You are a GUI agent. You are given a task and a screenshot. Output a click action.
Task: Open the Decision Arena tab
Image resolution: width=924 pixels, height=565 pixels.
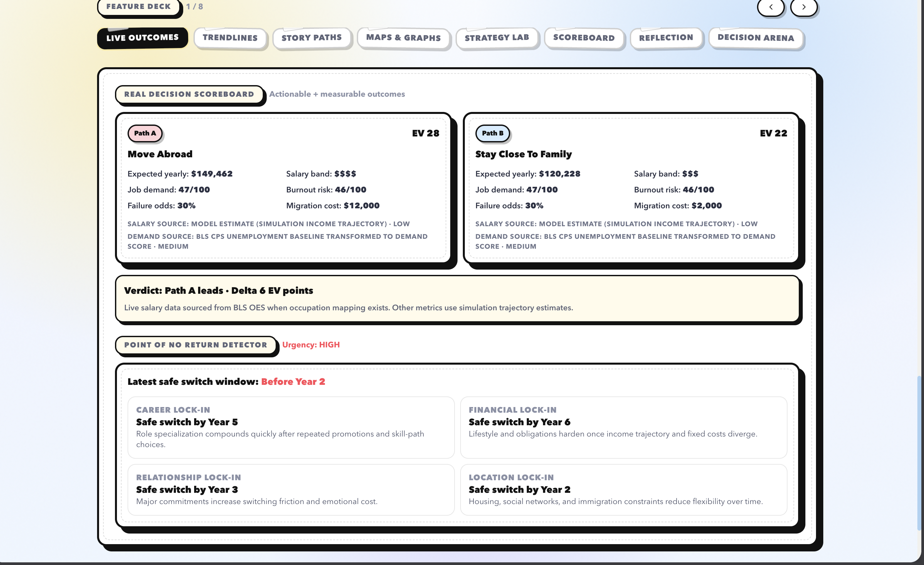point(756,38)
